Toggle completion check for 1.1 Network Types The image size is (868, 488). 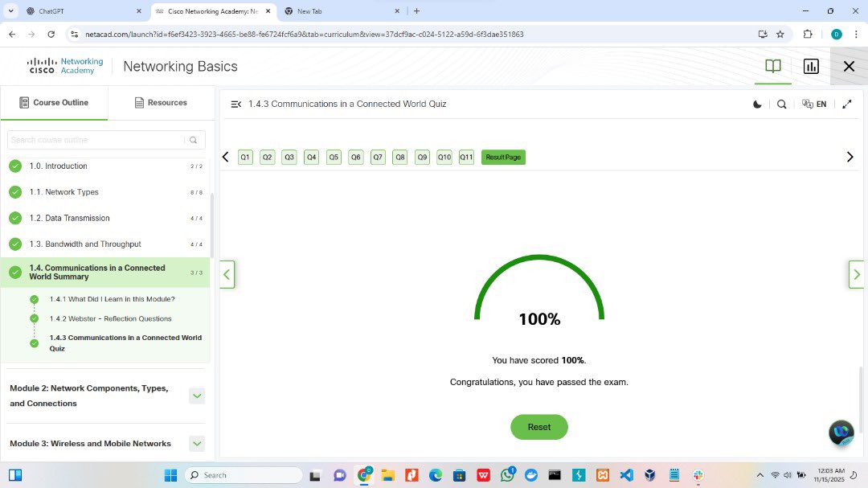(x=14, y=192)
